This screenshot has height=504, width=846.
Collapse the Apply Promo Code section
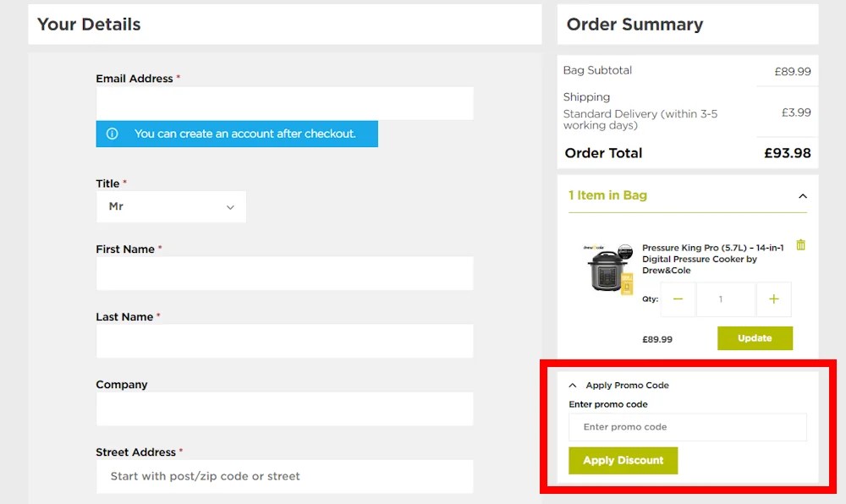(x=573, y=385)
